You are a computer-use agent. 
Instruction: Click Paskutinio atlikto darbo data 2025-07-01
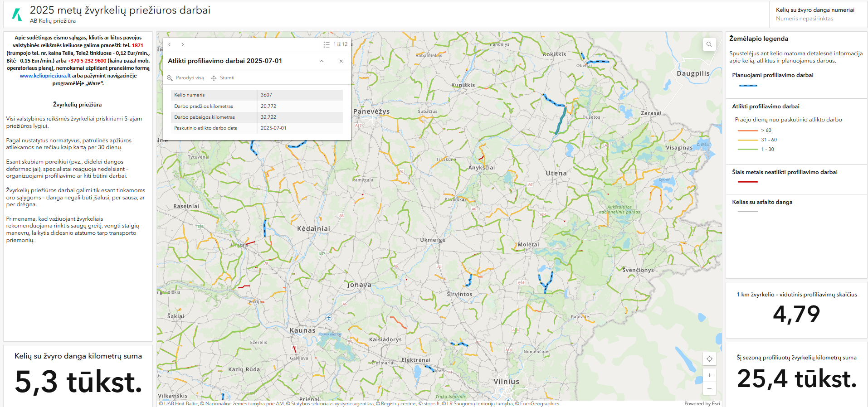pyautogui.click(x=273, y=128)
